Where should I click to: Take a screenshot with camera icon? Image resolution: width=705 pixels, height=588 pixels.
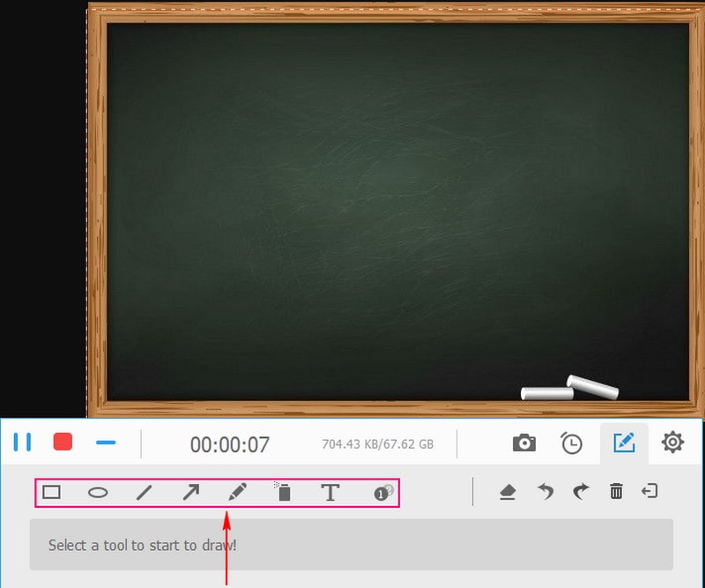[524, 443]
